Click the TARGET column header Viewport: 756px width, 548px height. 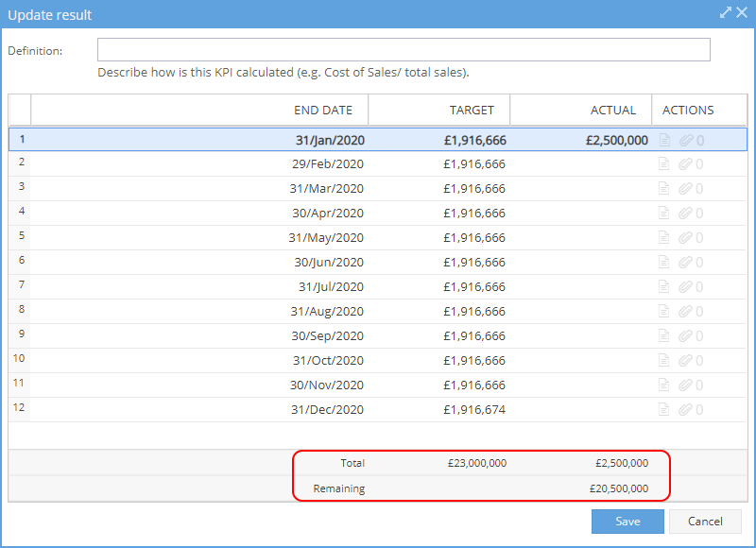439,111
